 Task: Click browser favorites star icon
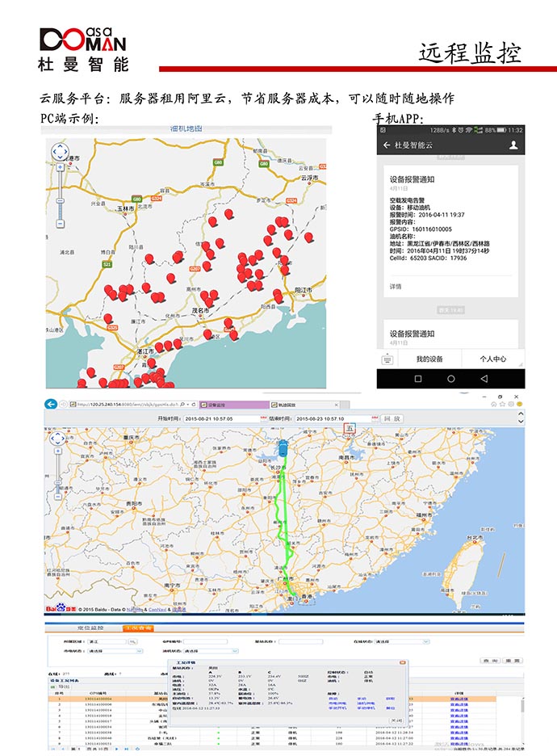[502, 405]
